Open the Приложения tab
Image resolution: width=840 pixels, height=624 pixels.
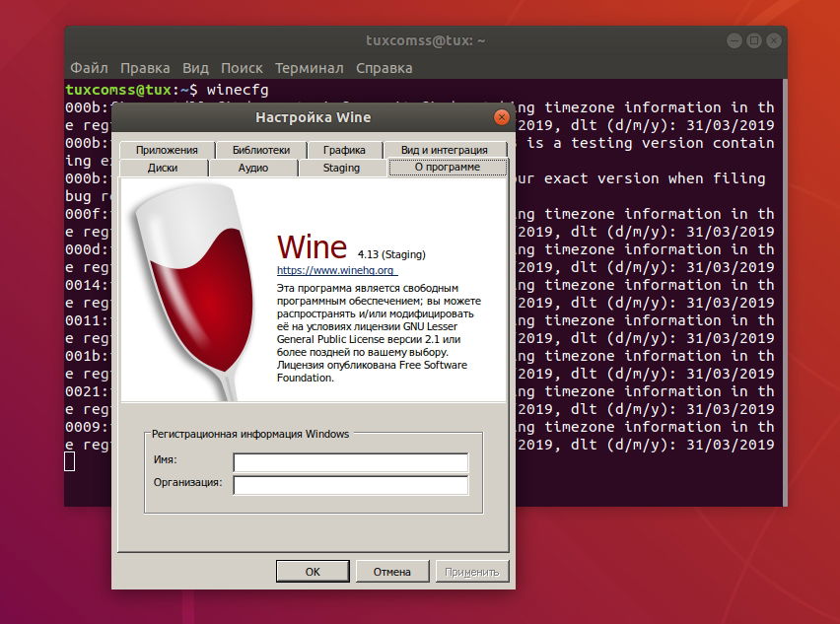click(x=167, y=150)
